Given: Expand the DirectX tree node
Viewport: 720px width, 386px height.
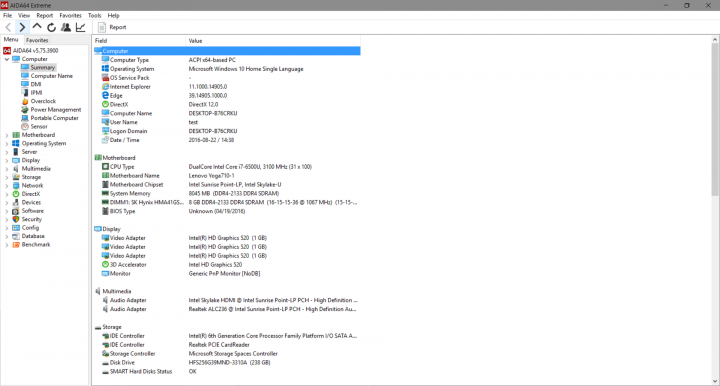Looking at the screenshot, I should (x=7, y=194).
